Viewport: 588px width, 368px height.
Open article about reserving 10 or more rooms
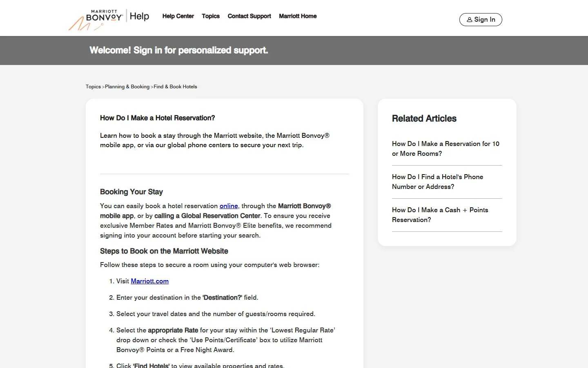(x=445, y=149)
